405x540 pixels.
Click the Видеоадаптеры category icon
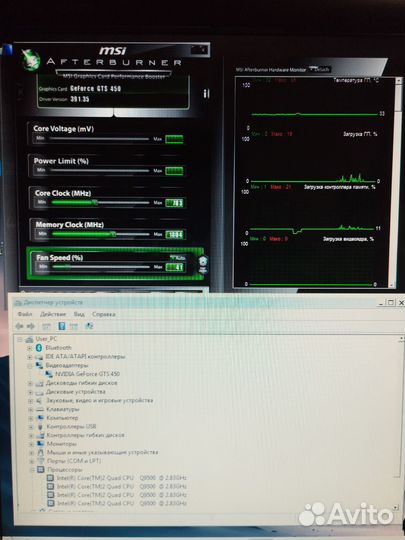click(39, 365)
